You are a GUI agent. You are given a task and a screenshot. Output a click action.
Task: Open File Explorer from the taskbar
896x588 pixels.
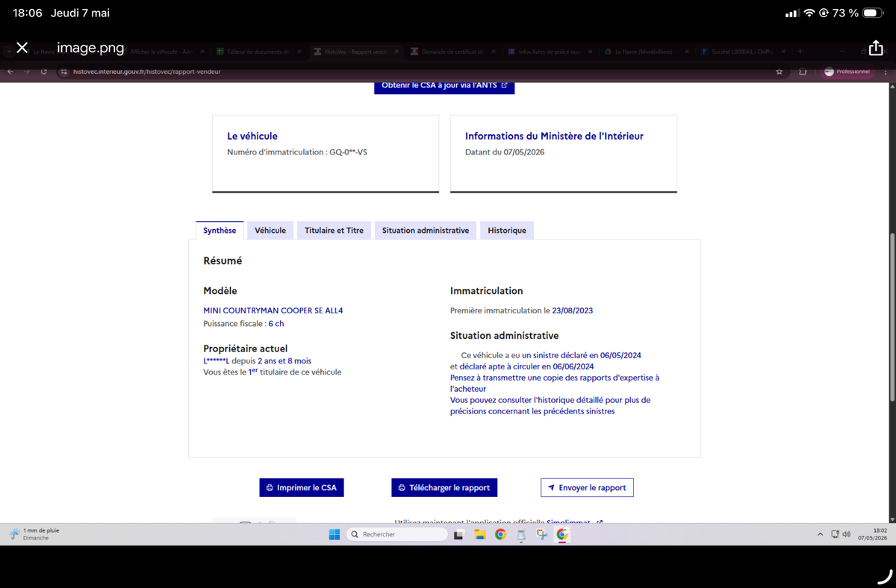pos(480,534)
